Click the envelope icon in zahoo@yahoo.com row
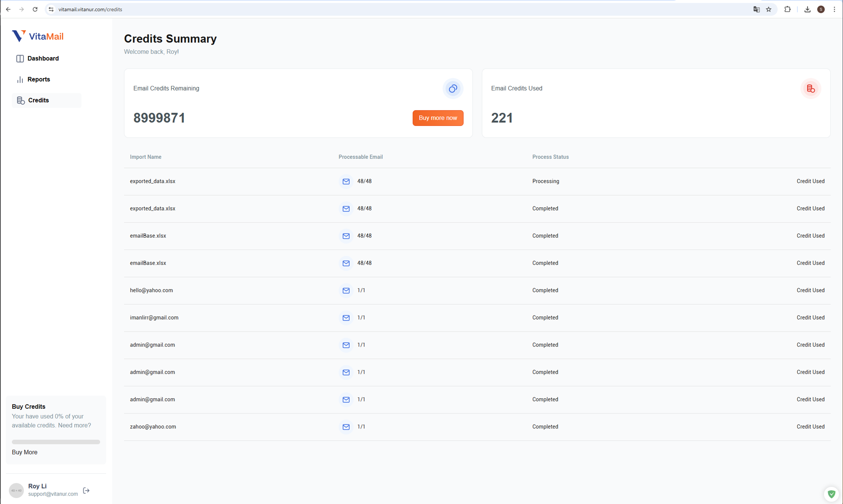 point(346,427)
